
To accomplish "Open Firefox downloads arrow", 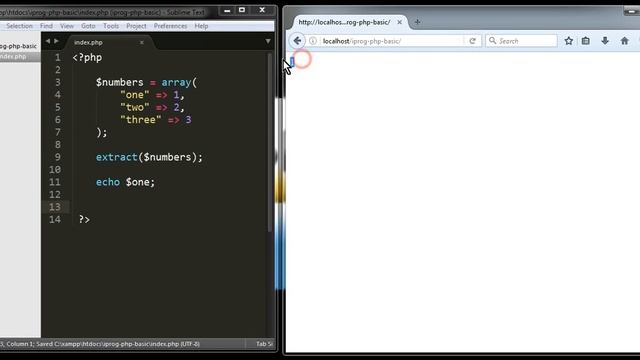I will (x=605, y=40).
